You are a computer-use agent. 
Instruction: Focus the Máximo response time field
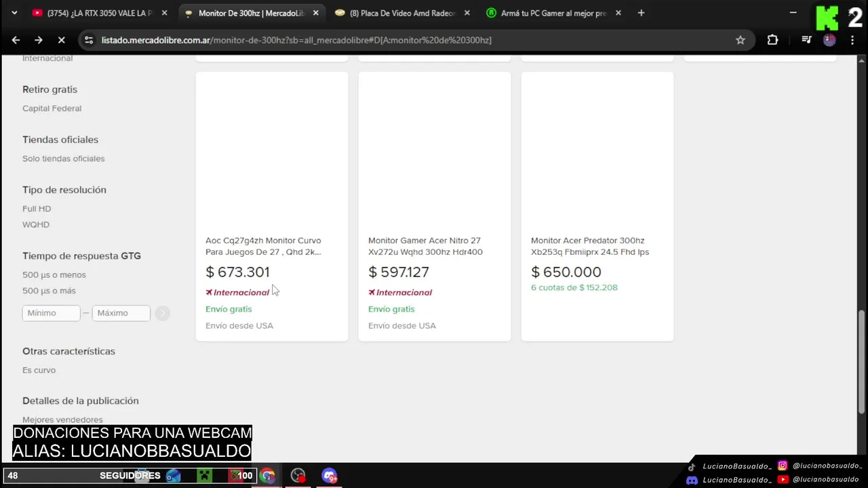tap(121, 313)
